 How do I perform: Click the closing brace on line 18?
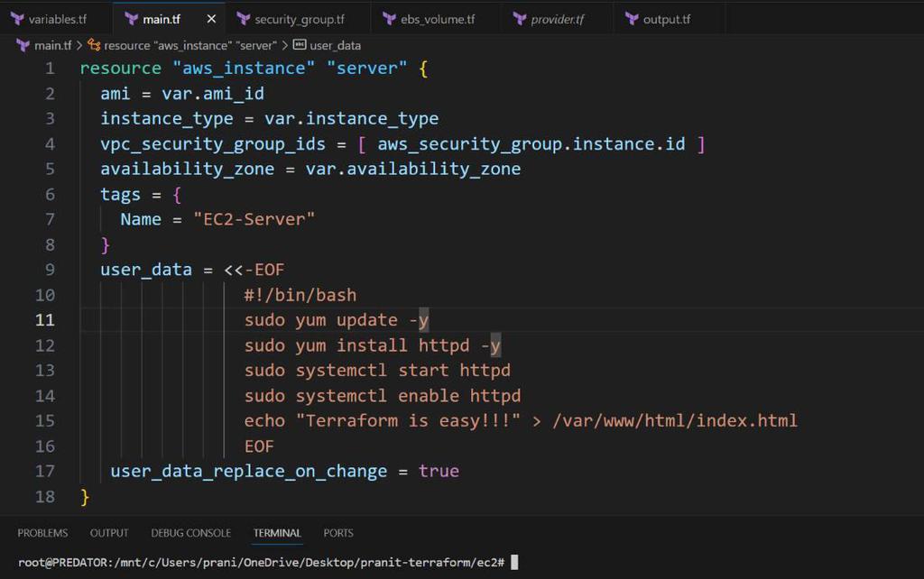[85, 497]
